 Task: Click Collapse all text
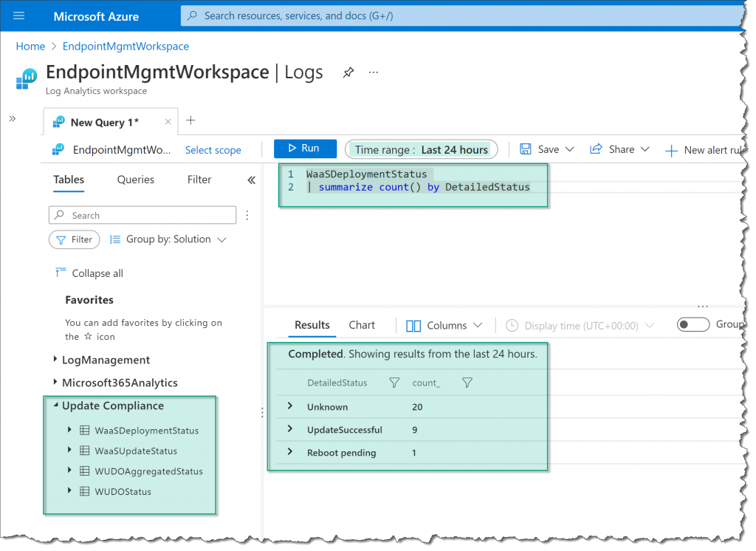coord(97,273)
